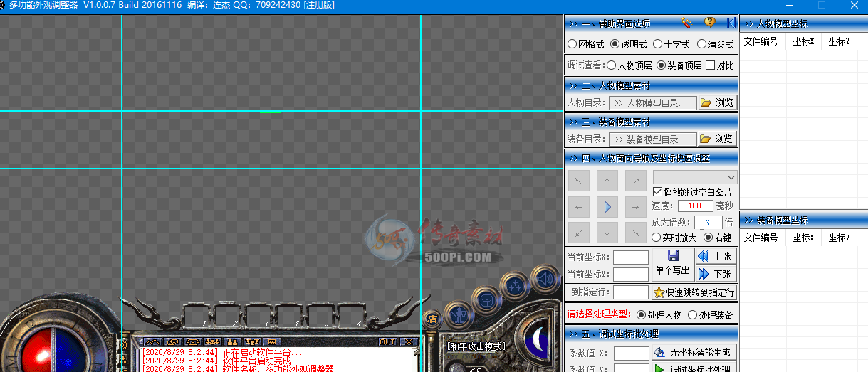
Task: Click the 店 shop button
Action: point(431,318)
